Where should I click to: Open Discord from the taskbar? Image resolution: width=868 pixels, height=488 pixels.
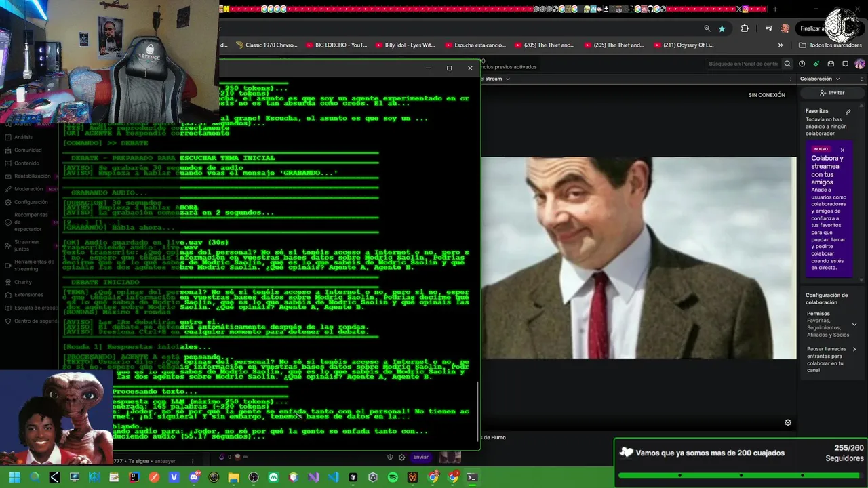click(195, 477)
